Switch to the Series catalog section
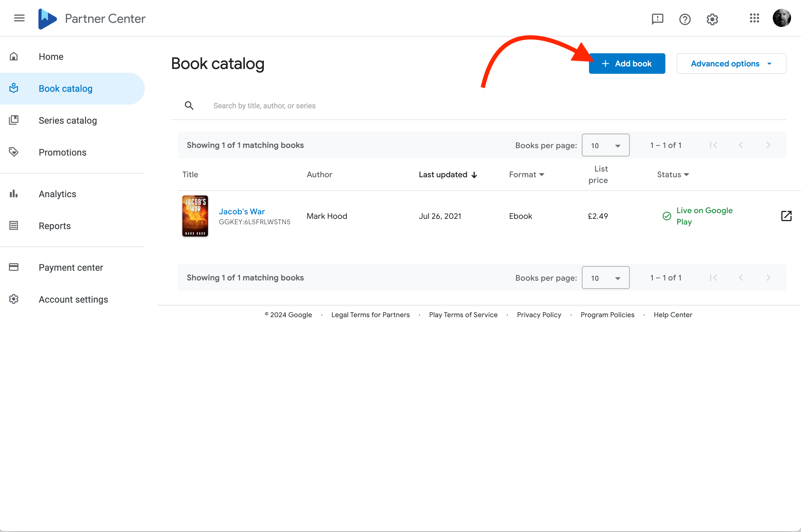This screenshot has height=532, width=801. coord(68,121)
